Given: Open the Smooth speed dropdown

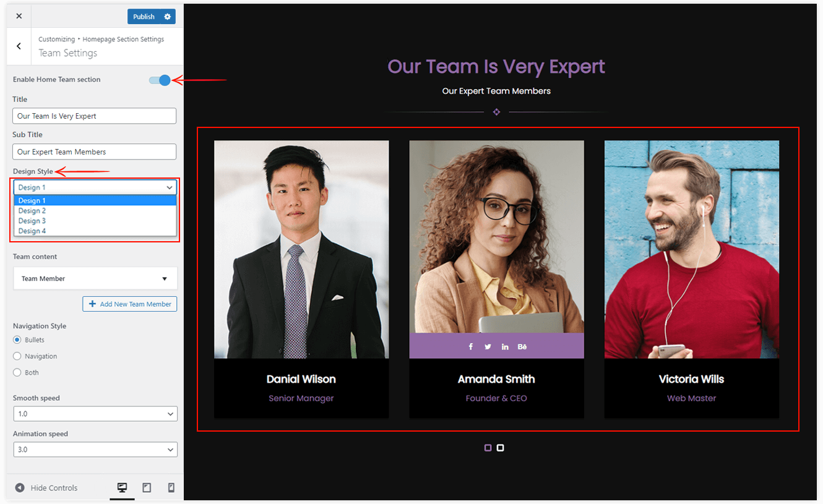Looking at the screenshot, I should coord(95,414).
